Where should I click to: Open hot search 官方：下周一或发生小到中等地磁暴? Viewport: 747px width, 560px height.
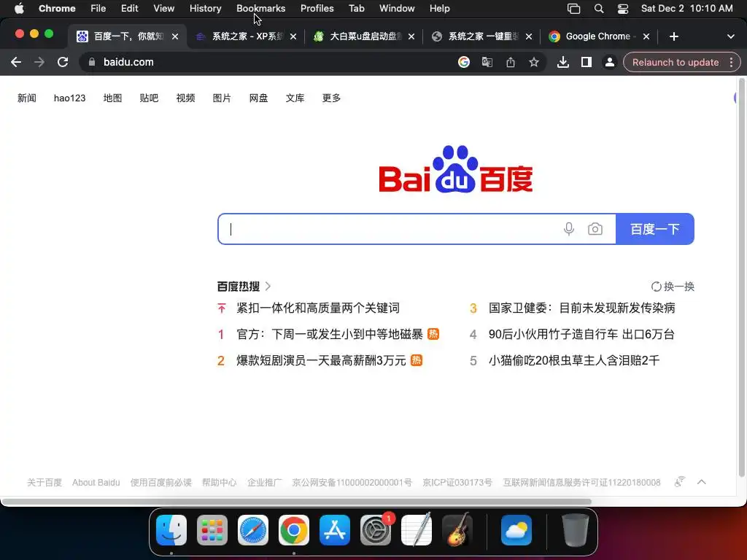point(330,334)
